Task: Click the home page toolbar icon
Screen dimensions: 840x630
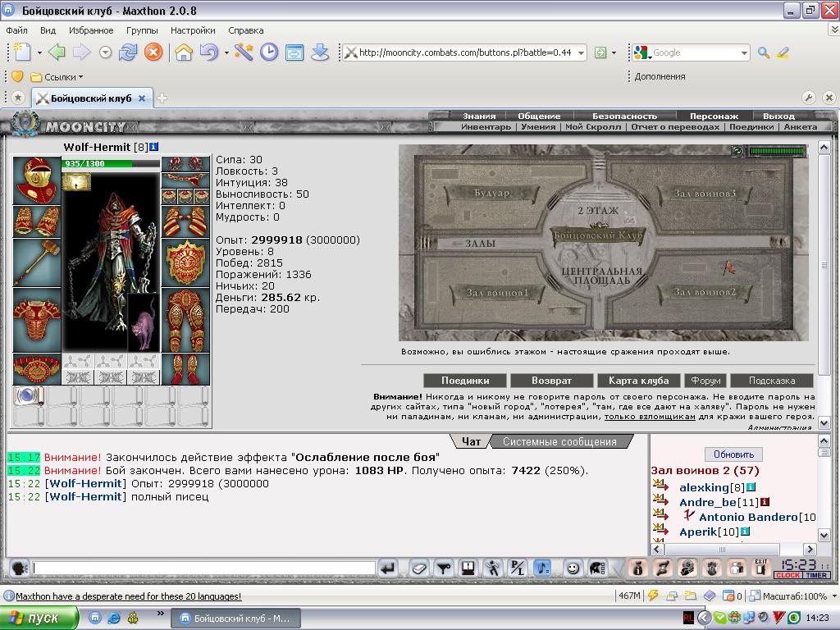Action: (x=184, y=52)
